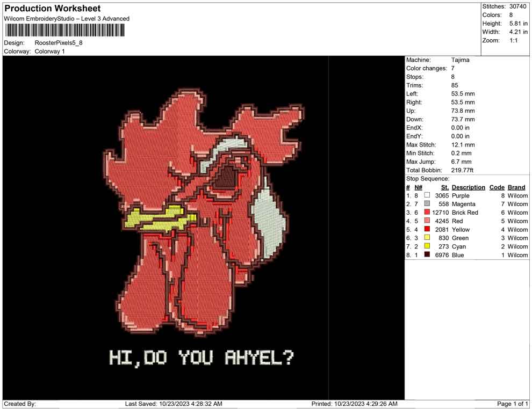Screen dimensions: 532x409
Task: Click the Min Stitch value '0.2 mm'
Action: 461,153
